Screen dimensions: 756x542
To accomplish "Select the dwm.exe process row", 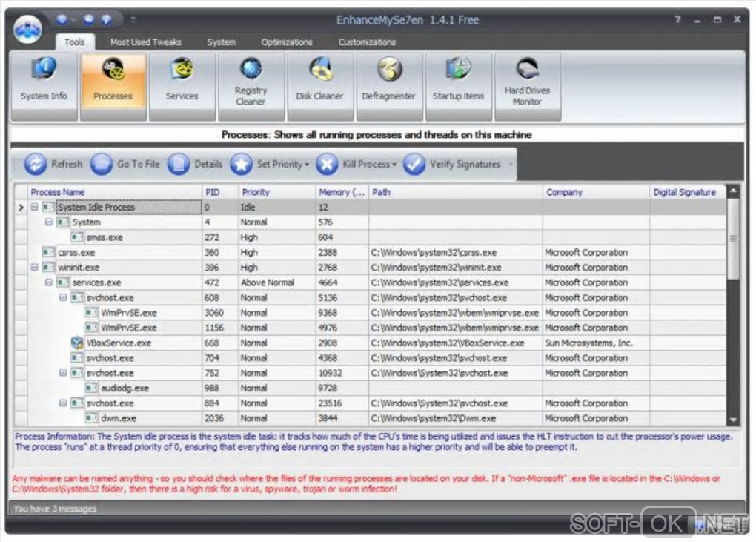I will (371, 418).
